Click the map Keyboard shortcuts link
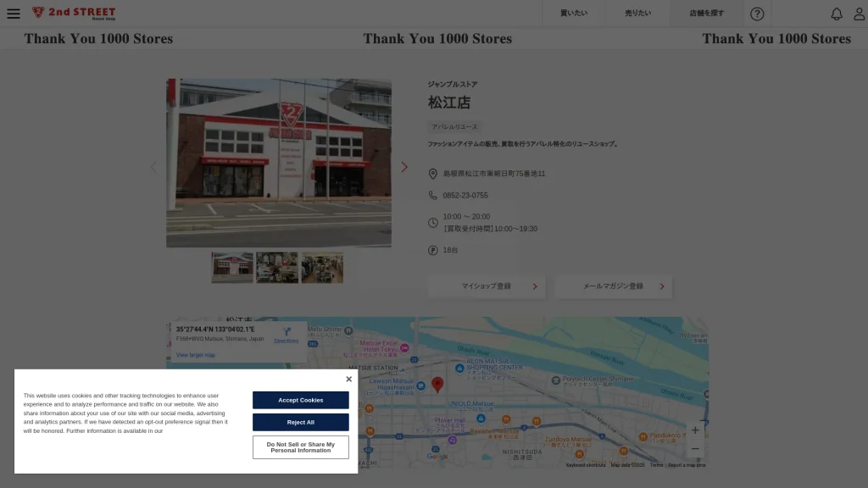The image size is (868, 488). click(585, 465)
